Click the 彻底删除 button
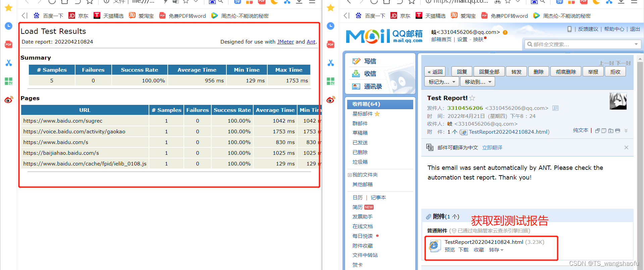644x270 pixels. 566,72
